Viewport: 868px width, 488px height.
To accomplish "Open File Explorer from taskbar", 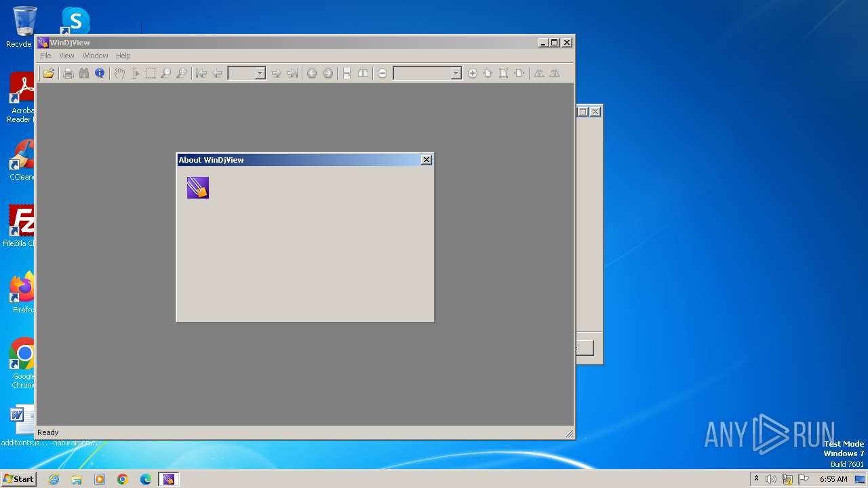I will coord(77,479).
